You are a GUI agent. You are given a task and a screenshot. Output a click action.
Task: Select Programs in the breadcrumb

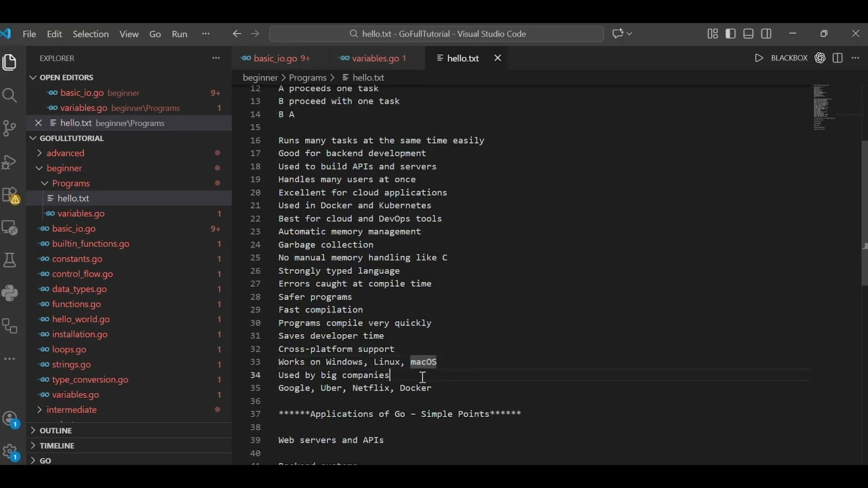click(x=307, y=77)
